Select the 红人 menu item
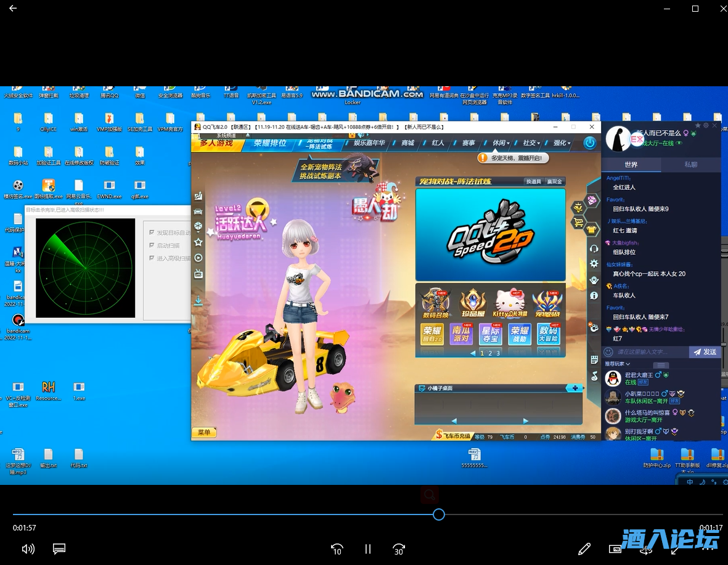728x565 pixels. tap(438, 143)
